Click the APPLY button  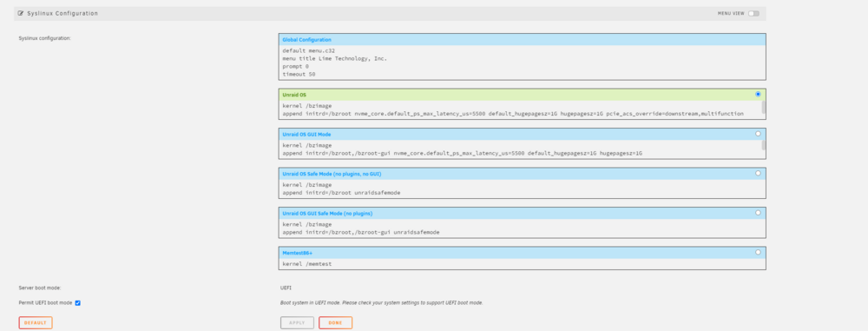click(297, 322)
